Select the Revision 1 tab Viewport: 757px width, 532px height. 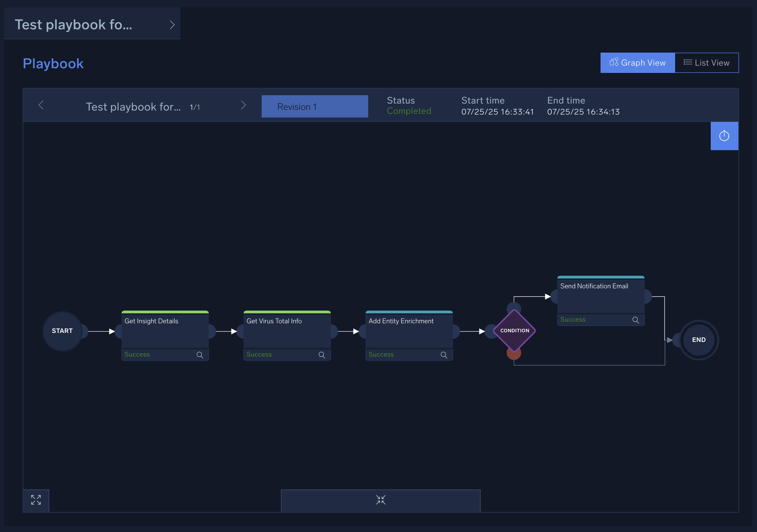[x=315, y=107]
